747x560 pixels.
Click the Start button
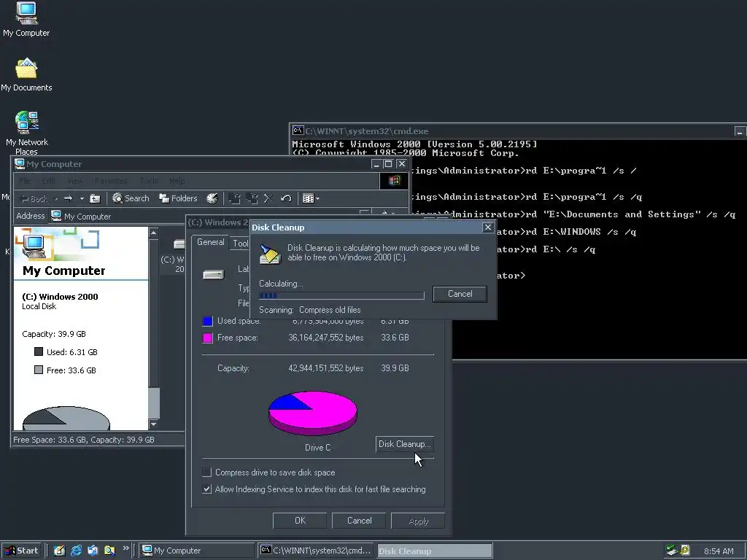pos(23,551)
